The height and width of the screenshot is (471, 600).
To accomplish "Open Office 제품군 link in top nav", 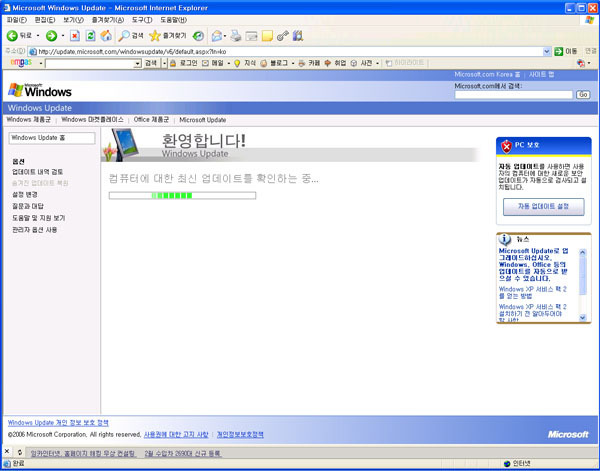I will [x=151, y=120].
